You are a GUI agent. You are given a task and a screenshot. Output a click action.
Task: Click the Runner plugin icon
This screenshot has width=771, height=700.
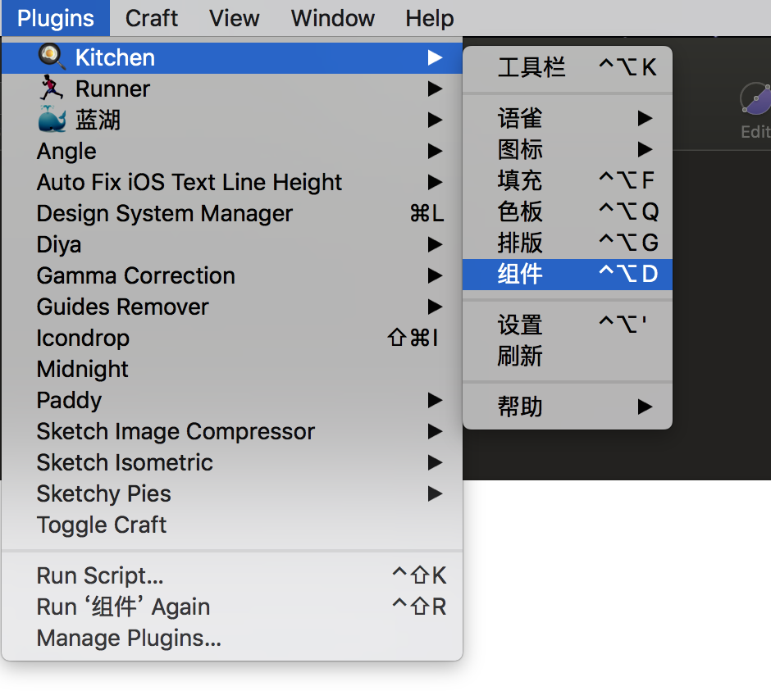pyautogui.click(x=52, y=89)
